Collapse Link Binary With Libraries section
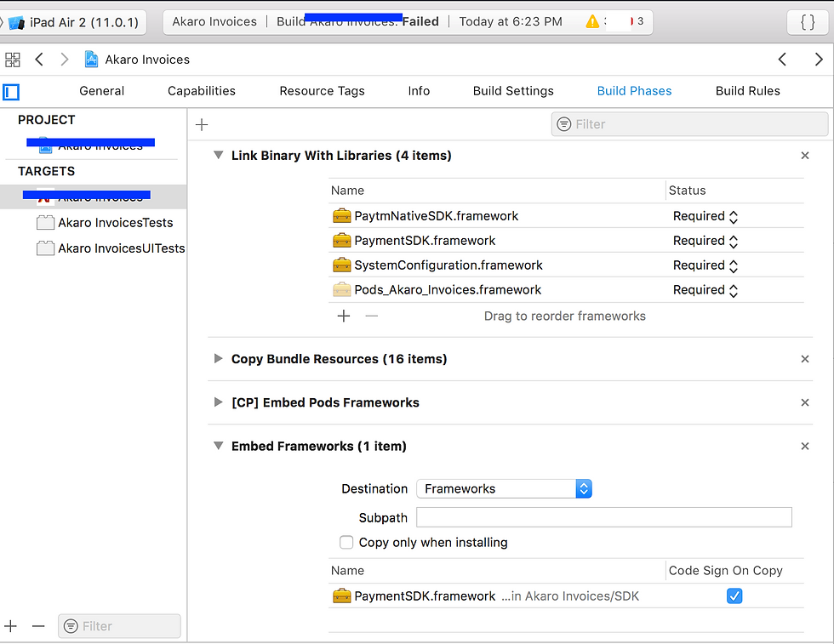834x644 pixels. tap(218, 156)
